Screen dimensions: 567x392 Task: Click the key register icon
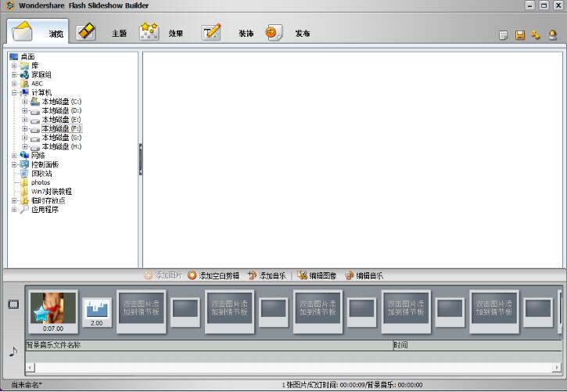[x=536, y=35]
